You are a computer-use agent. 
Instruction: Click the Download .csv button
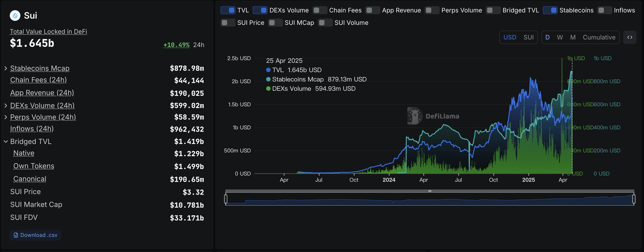coord(35,235)
